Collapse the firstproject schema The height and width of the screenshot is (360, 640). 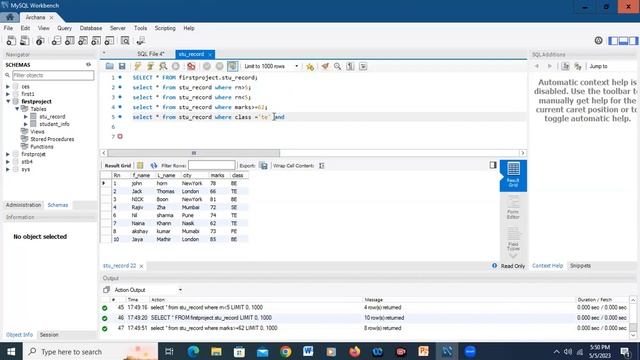pos(8,101)
